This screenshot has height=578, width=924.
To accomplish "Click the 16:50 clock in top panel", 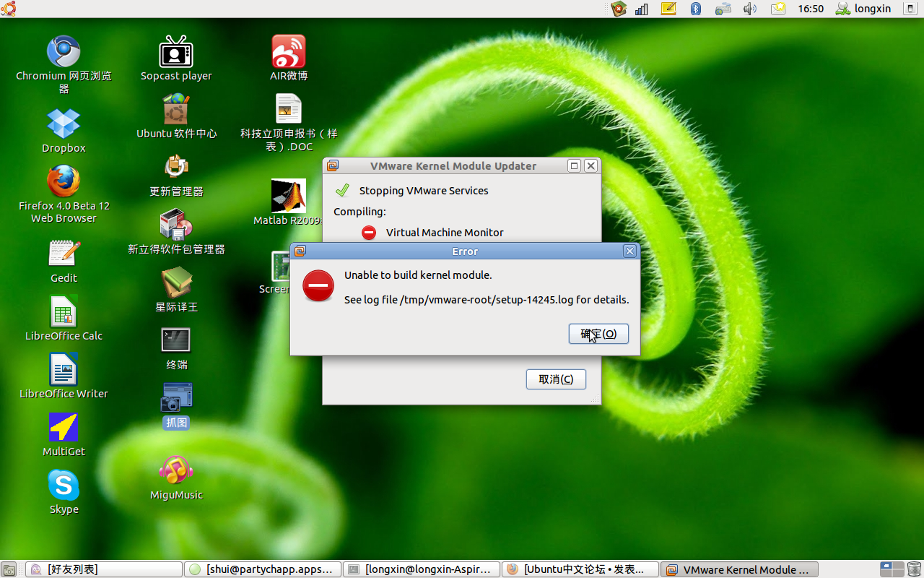I will (x=811, y=9).
